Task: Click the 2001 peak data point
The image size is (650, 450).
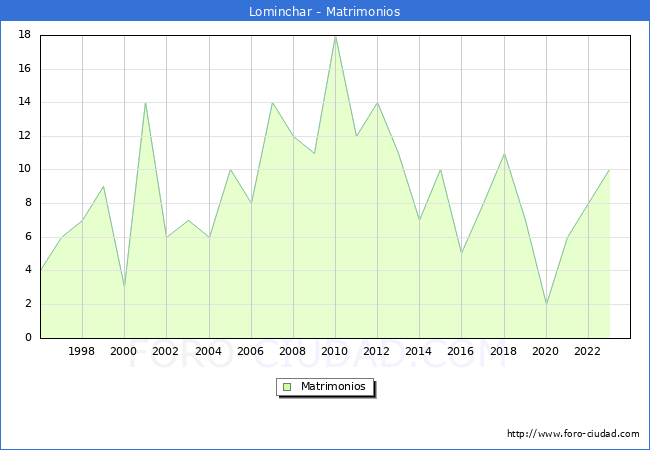Action: click(x=146, y=103)
